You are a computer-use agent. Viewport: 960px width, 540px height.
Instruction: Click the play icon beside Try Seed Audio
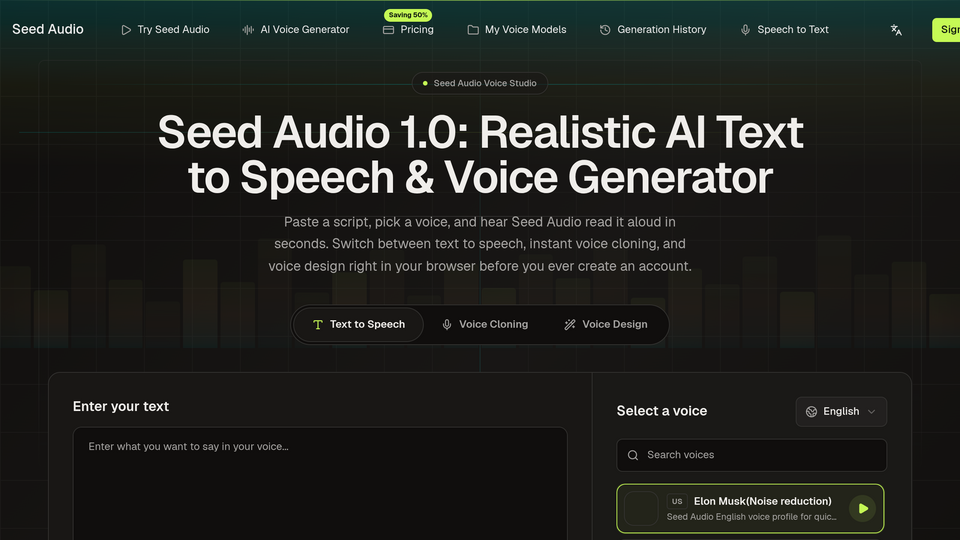coord(126,30)
